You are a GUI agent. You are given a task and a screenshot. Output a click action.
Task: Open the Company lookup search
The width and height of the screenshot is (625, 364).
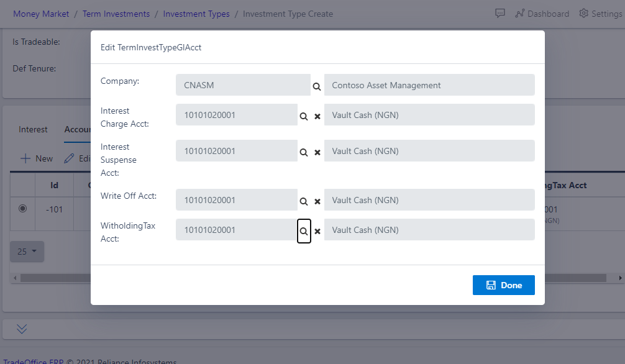tap(317, 86)
